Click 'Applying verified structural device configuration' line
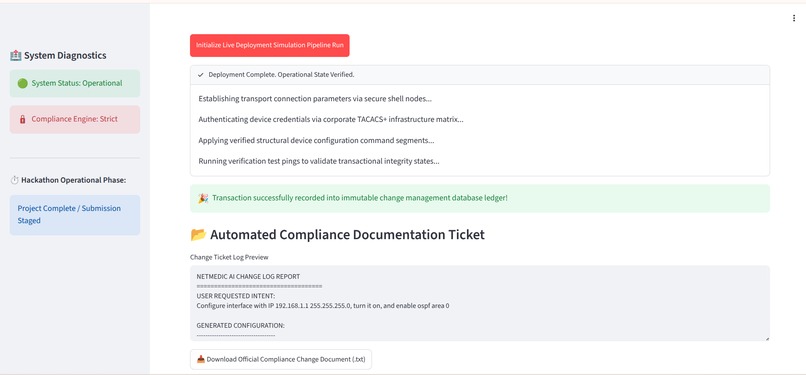Viewport: 806px width, 375px height. pyautogui.click(x=316, y=140)
